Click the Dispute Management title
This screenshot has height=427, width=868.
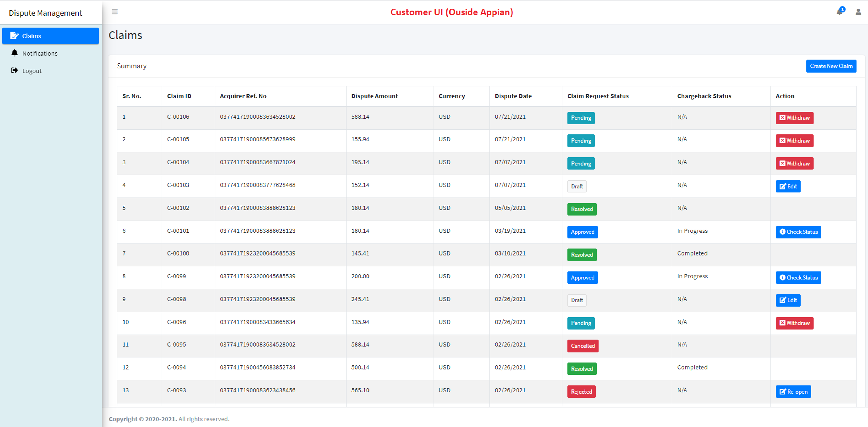click(45, 13)
